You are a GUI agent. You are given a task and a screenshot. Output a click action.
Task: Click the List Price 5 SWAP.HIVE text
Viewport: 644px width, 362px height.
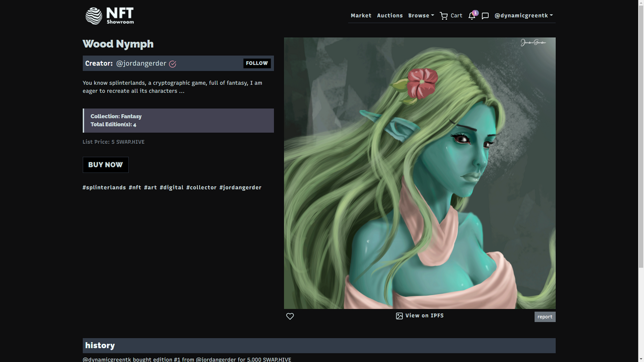pyautogui.click(x=114, y=142)
